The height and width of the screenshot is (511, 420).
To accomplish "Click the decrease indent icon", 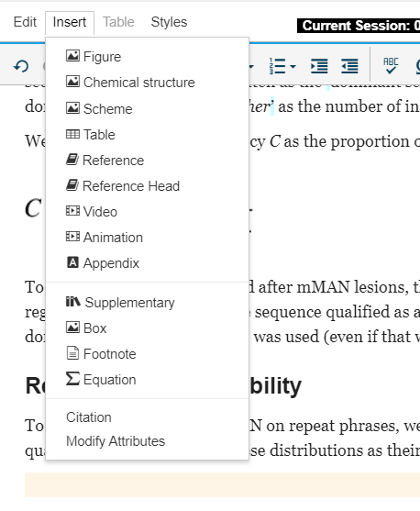I will pyautogui.click(x=349, y=66).
